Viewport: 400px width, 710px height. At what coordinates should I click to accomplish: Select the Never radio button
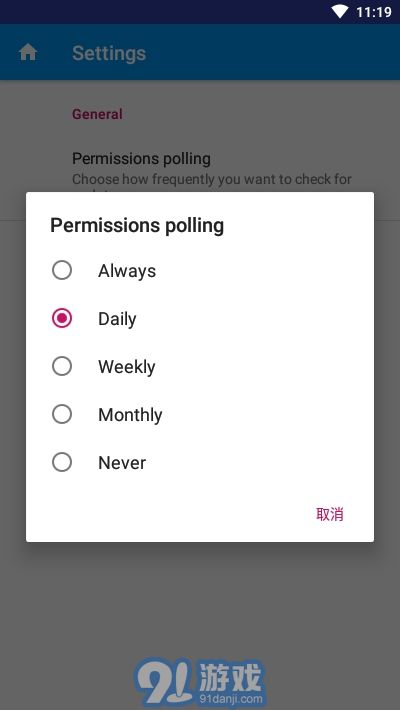click(62, 462)
